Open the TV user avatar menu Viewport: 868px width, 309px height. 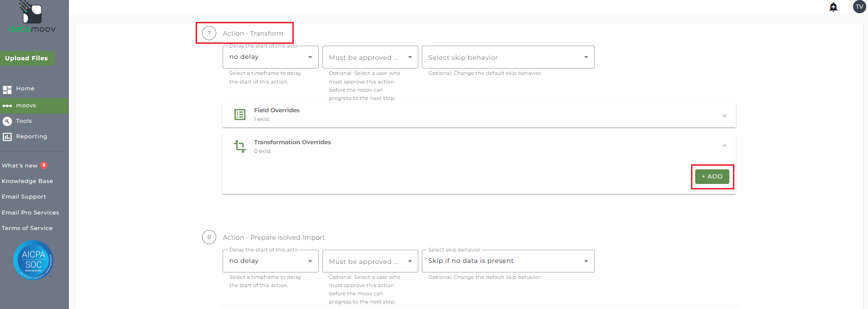(x=859, y=7)
